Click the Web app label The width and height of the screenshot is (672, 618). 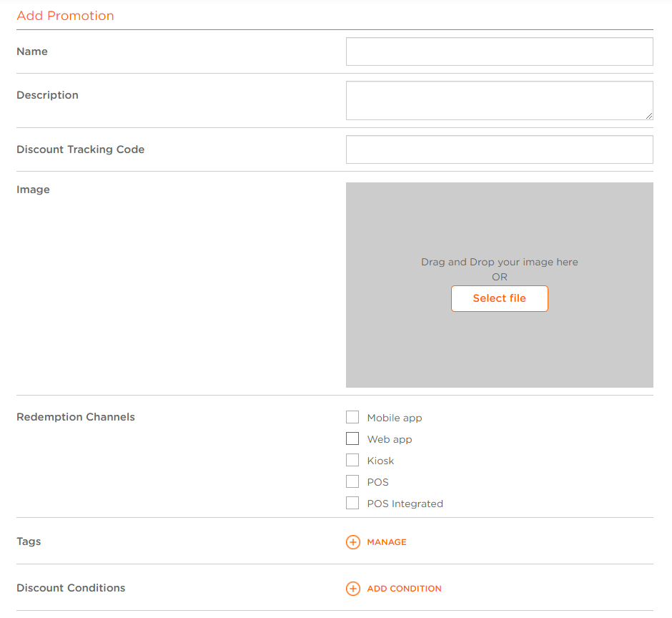coord(389,439)
